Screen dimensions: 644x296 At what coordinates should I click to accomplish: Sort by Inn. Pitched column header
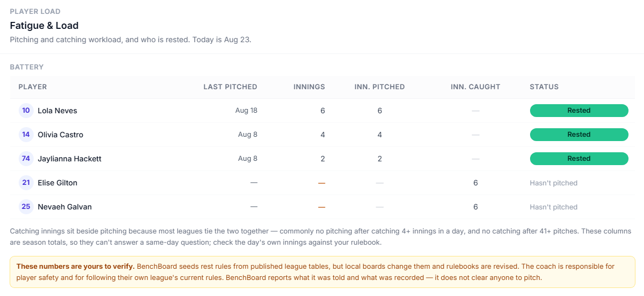pyautogui.click(x=379, y=87)
